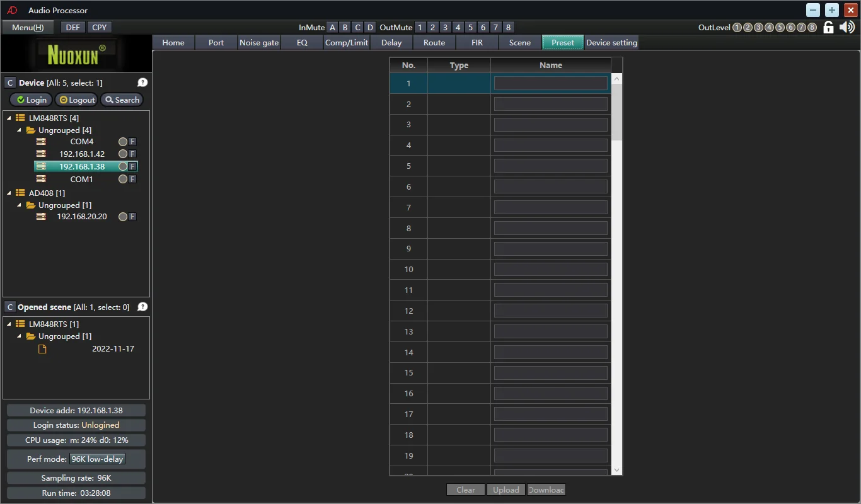Collapse the AD408 device tree node
Viewport: 861px width, 504px height.
9,193
